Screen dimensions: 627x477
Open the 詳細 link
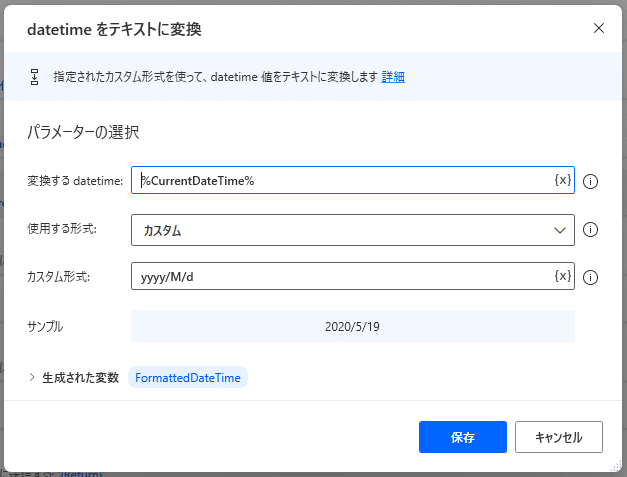pos(393,76)
